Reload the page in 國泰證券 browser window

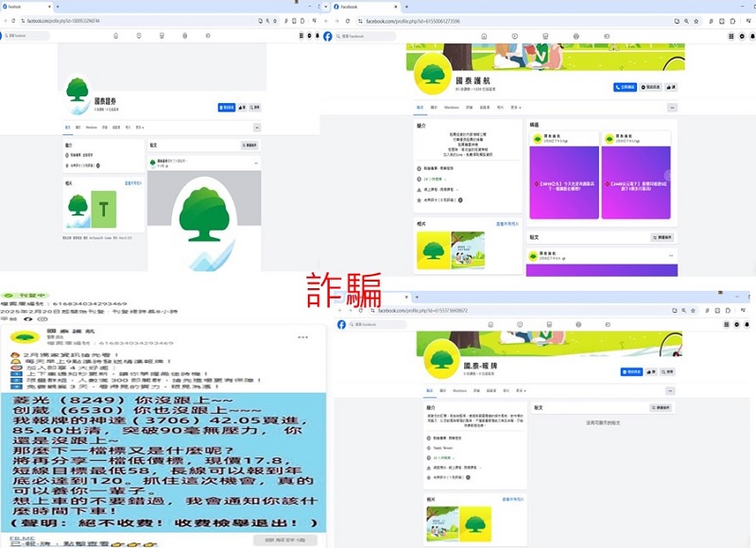(x=13, y=21)
